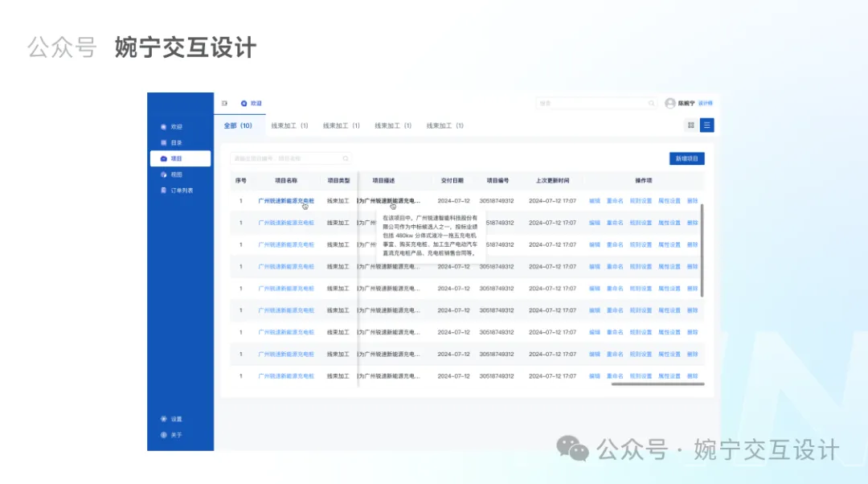This screenshot has width=868, height=484.
Task: Click the magnifier icon in header search
Action: (x=652, y=103)
